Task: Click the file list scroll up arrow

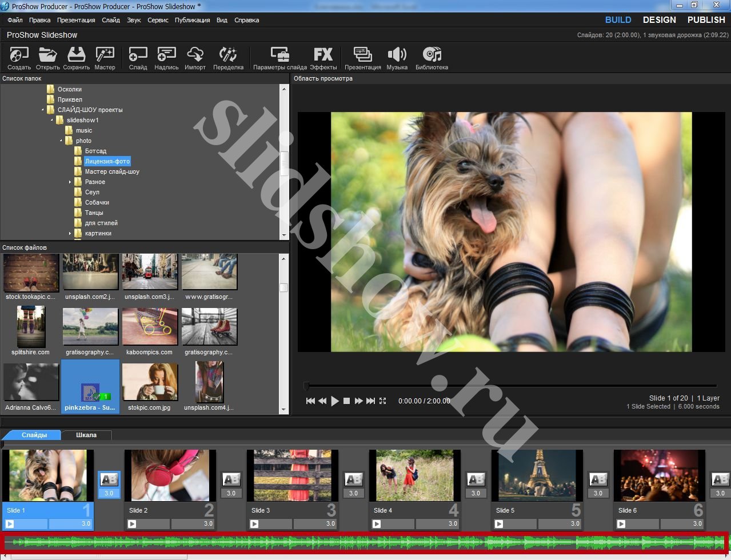Action: (x=284, y=258)
